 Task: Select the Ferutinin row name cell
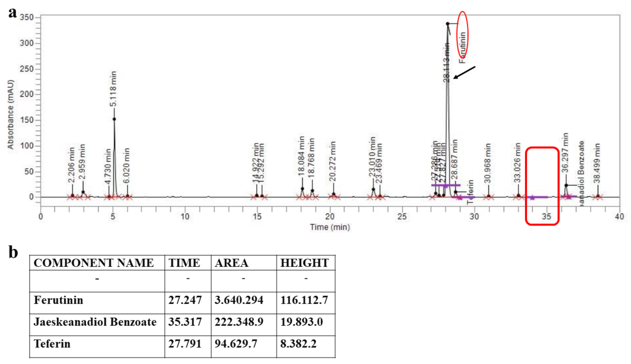[59, 300]
